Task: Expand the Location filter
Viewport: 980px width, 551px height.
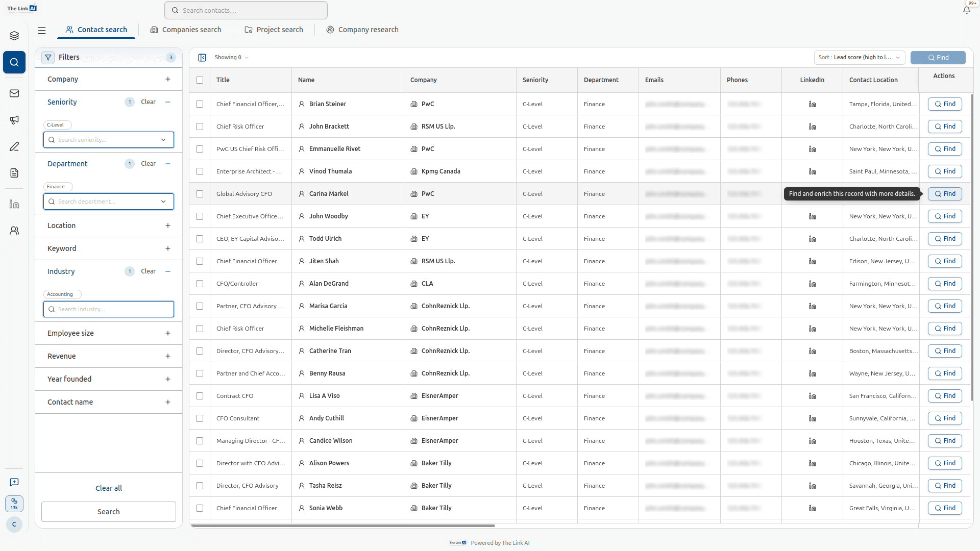Action: (168, 226)
